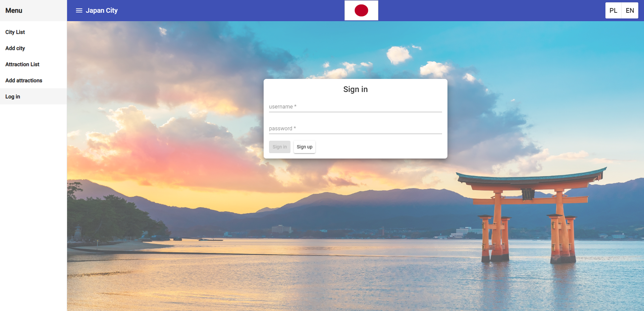This screenshot has height=311, width=644.
Task: Focus the username input field
Action: pos(356,107)
